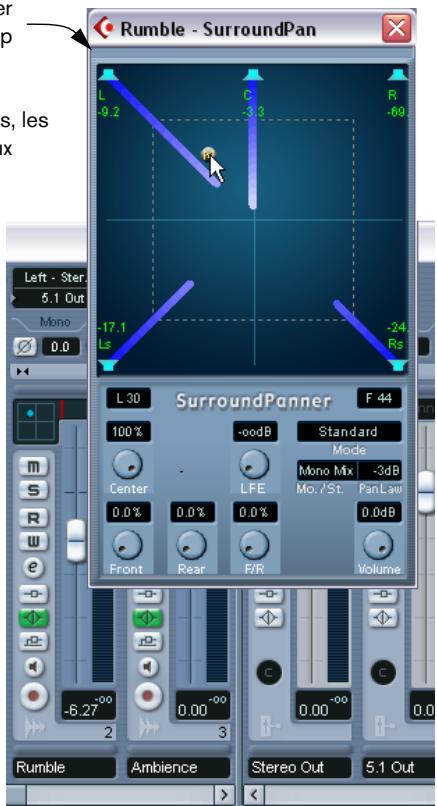
Task: Open the Left - Ster. input routing dropdown
Action: point(50,278)
